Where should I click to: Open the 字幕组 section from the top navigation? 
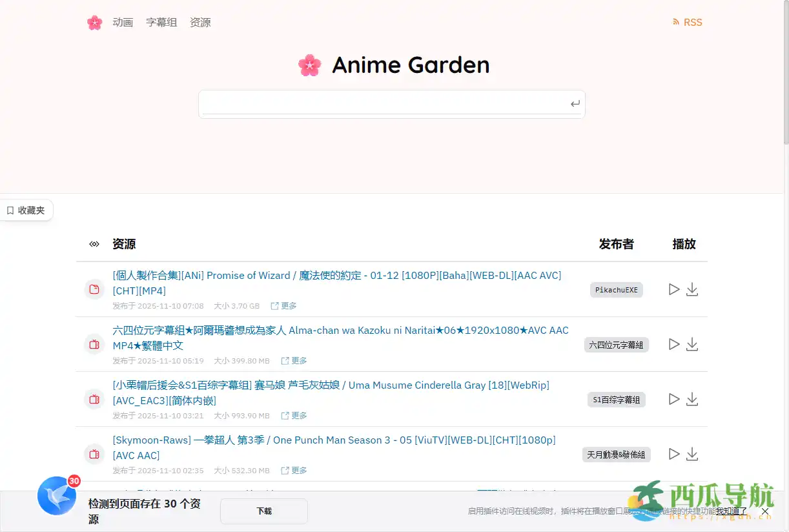point(161,22)
